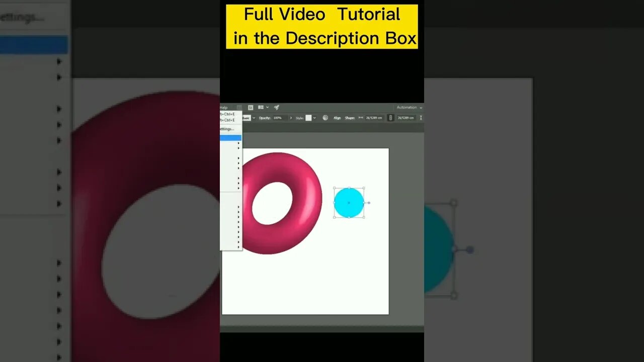This screenshot has width=644, height=362.
Task: Click the Arrange Documents icon
Action: pyautogui.click(x=261, y=107)
